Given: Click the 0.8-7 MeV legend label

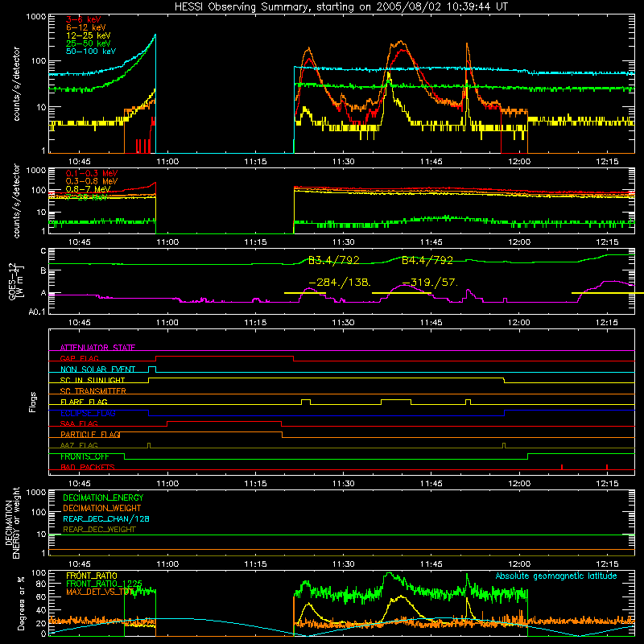Looking at the screenshot, I should click(89, 189).
